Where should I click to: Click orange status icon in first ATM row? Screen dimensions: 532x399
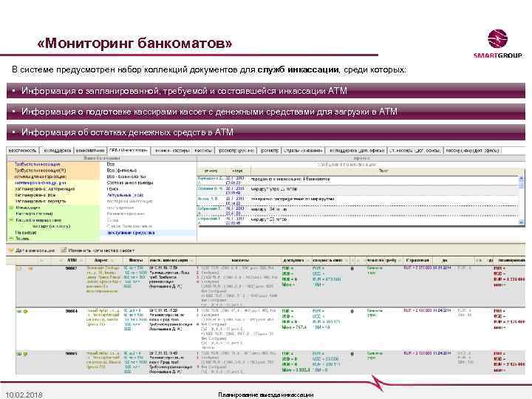[30, 269]
